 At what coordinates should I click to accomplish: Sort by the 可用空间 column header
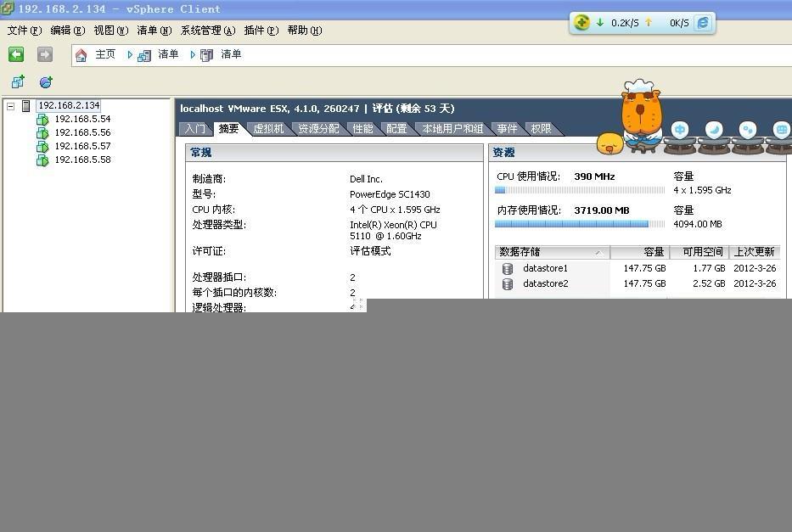[699, 252]
